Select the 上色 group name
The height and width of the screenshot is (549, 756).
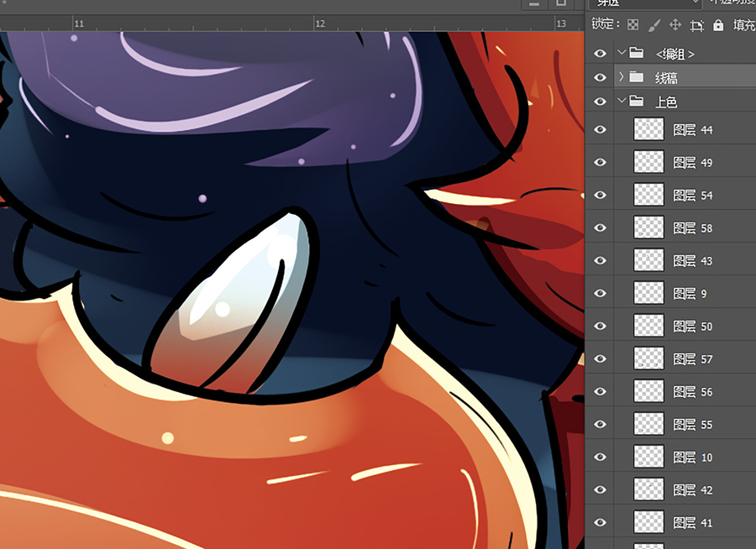[x=666, y=102]
